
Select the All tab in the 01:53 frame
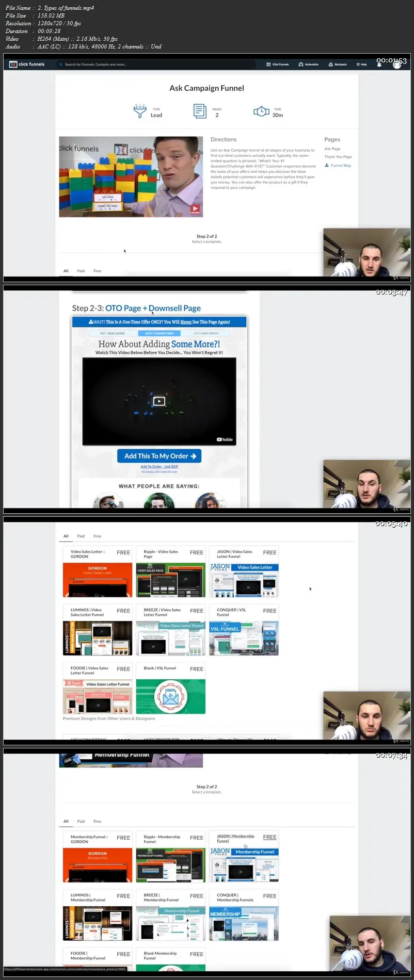pos(66,271)
